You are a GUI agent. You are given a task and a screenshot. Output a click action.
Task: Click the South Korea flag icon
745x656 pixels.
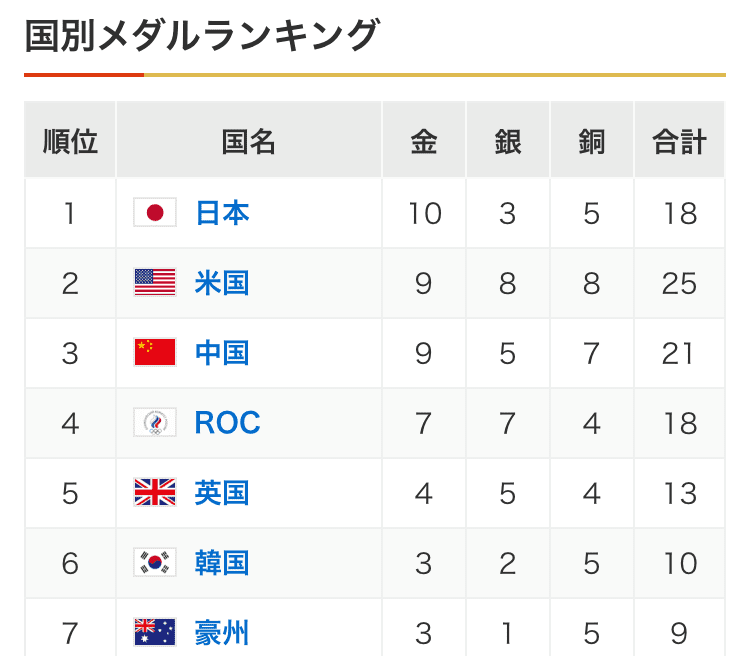tap(155, 563)
